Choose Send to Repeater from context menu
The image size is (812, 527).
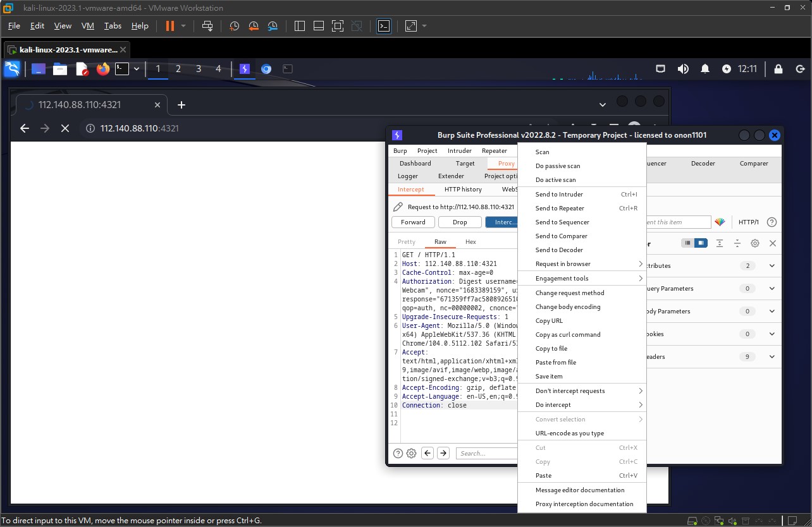pyautogui.click(x=560, y=209)
